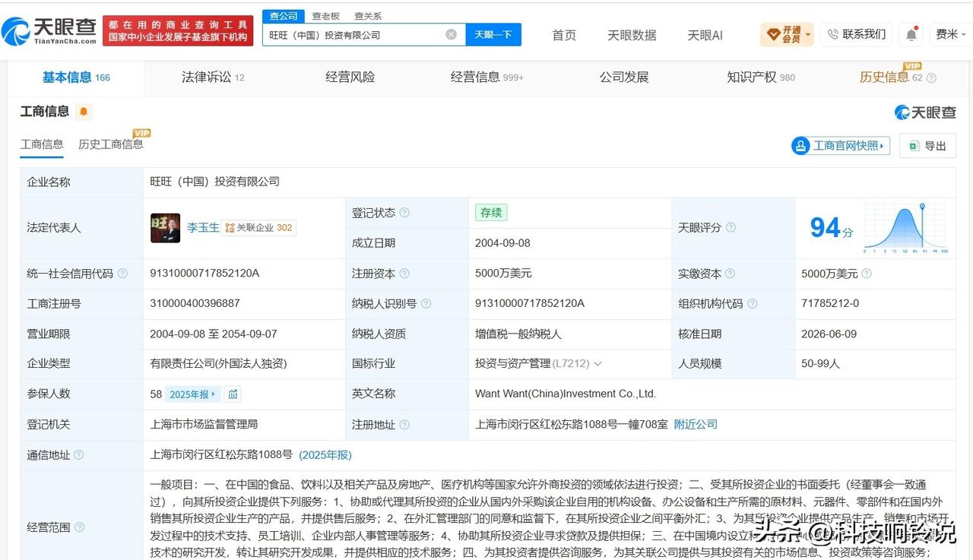Click the 人员规模 value 50-99人
The width and height of the screenshot is (973, 560).
pyautogui.click(x=820, y=364)
